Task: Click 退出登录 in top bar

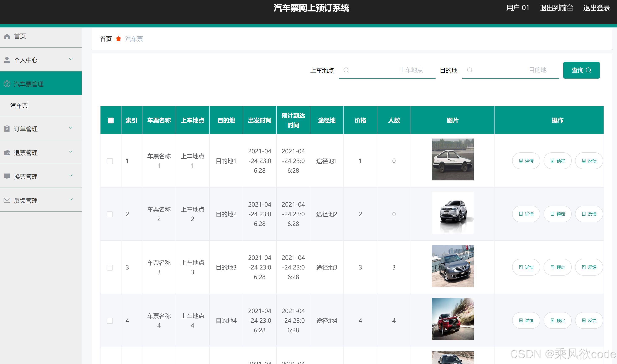Action: coord(596,8)
